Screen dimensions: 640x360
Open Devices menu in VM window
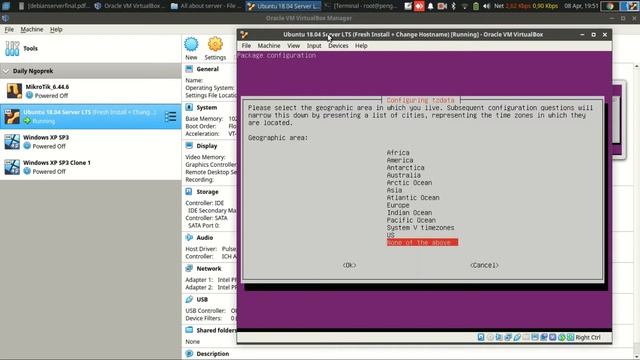pyautogui.click(x=338, y=46)
